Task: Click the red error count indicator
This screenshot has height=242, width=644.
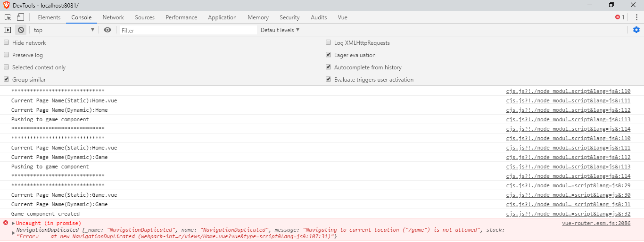Action: click(x=619, y=17)
